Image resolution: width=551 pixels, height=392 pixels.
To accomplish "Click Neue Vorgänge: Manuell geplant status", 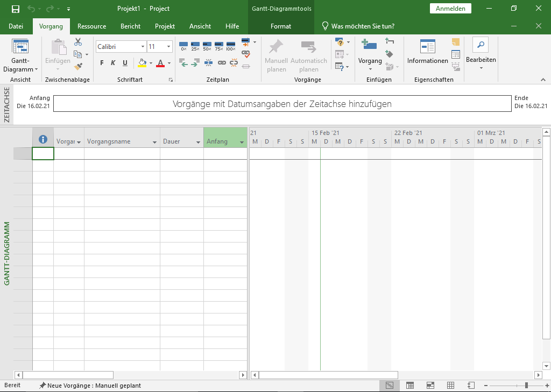I will (90, 386).
